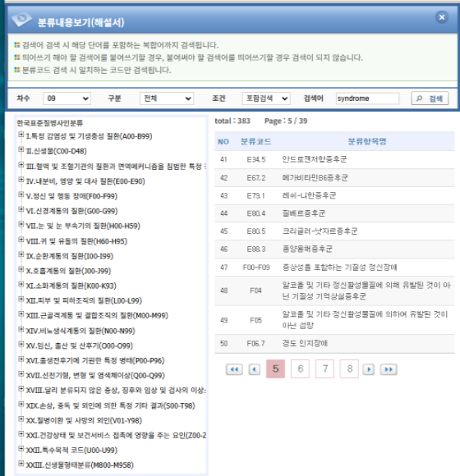Expand II.신생물(C00-D48) tree node

21,149
